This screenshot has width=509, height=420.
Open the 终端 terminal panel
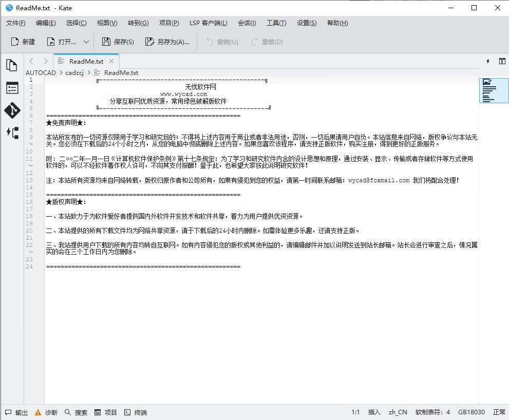pos(135,412)
